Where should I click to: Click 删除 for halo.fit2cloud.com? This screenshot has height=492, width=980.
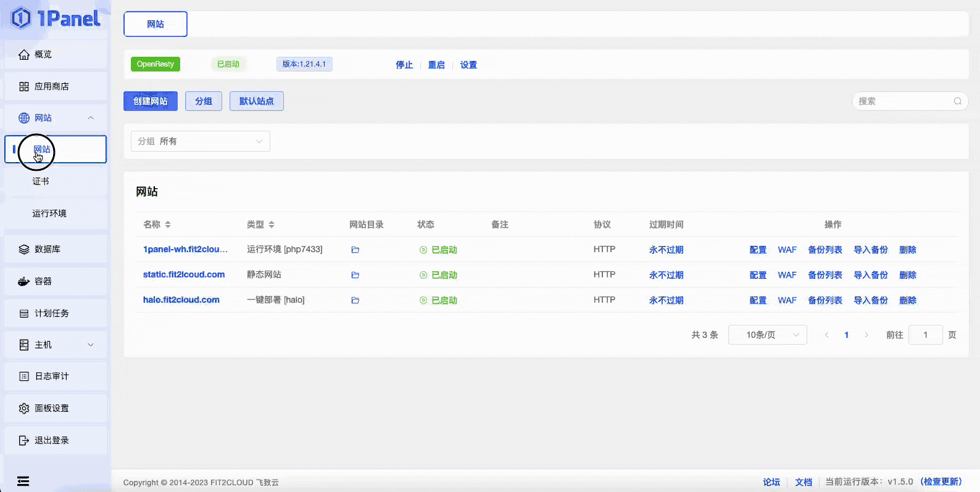(x=908, y=300)
